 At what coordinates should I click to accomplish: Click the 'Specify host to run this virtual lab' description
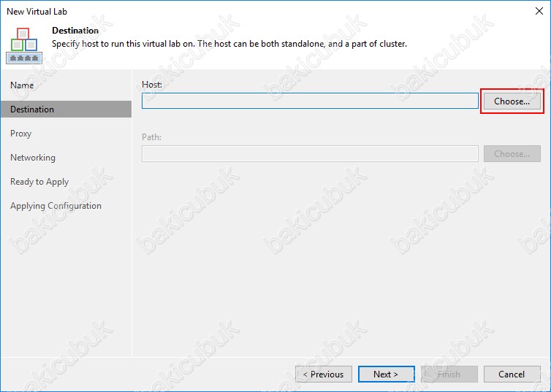tap(229, 45)
